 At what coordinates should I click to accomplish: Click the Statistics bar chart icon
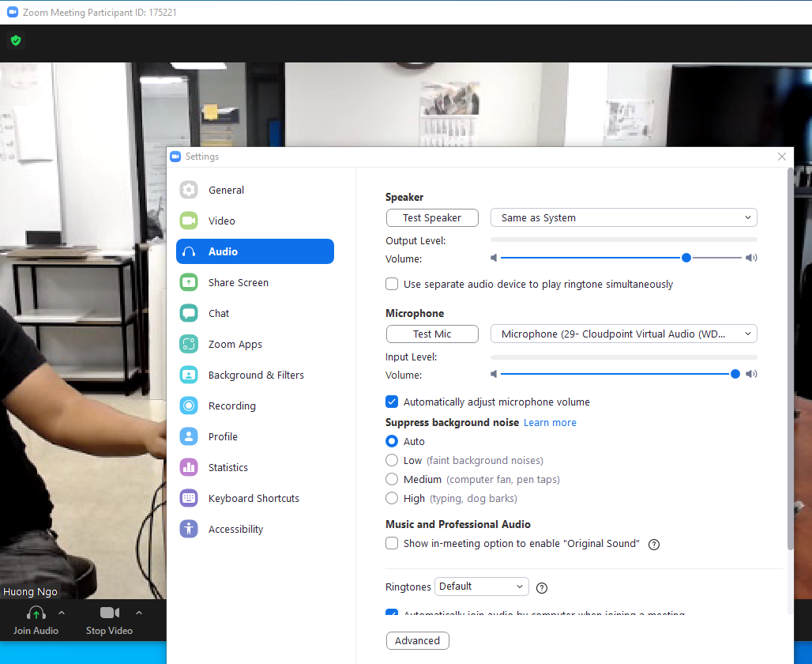[x=189, y=467]
